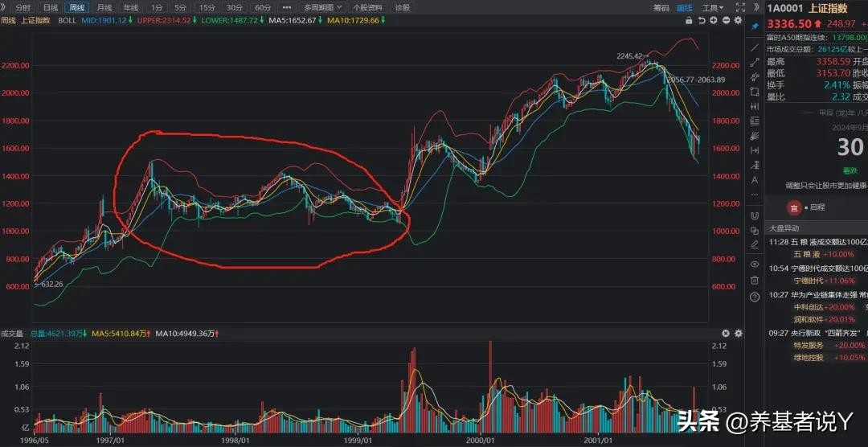Click the undo arrow icon above chart
The width and height of the screenshot is (868, 447).
point(702,20)
